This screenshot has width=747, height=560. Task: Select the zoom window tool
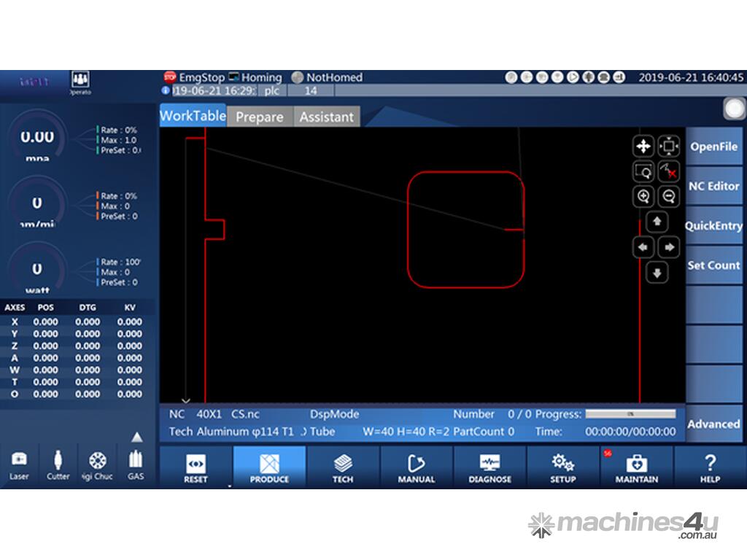(x=643, y=171)
